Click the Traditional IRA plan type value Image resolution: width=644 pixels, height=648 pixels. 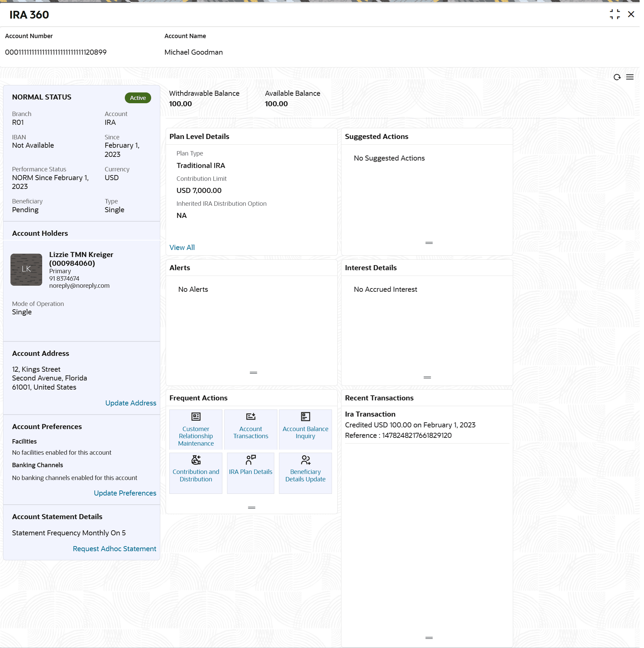pyautogui.click(x=201, y=166)
